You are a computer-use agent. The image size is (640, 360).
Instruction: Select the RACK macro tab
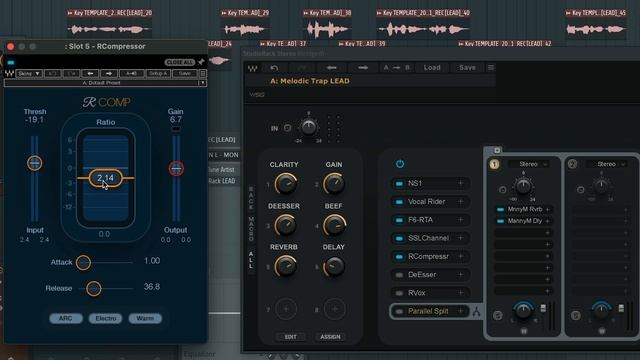(251, 198)
